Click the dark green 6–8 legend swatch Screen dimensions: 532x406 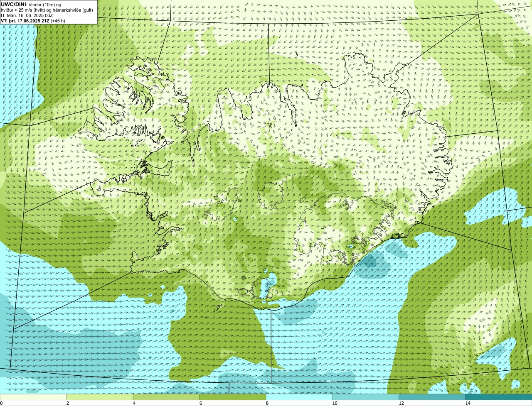coord(233,397)
